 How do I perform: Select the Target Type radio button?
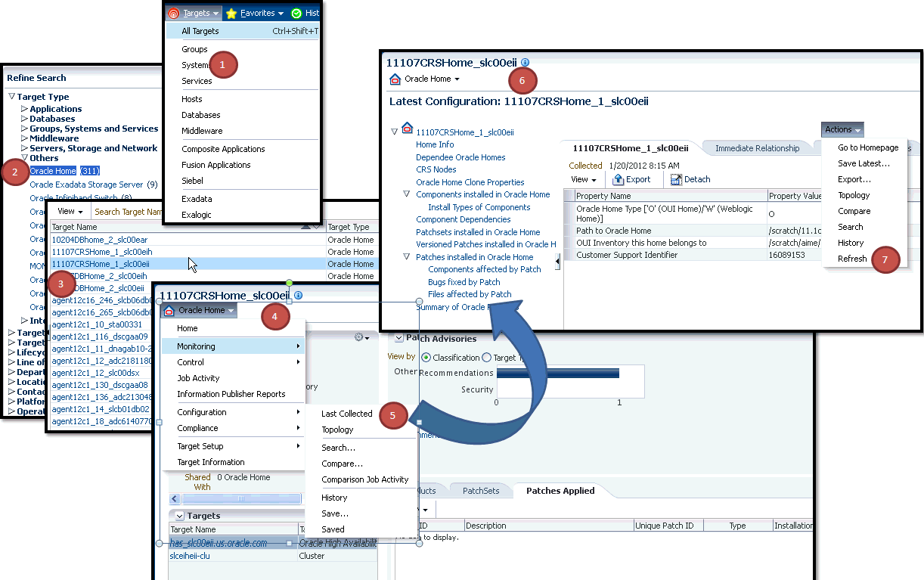click(485, 357)
